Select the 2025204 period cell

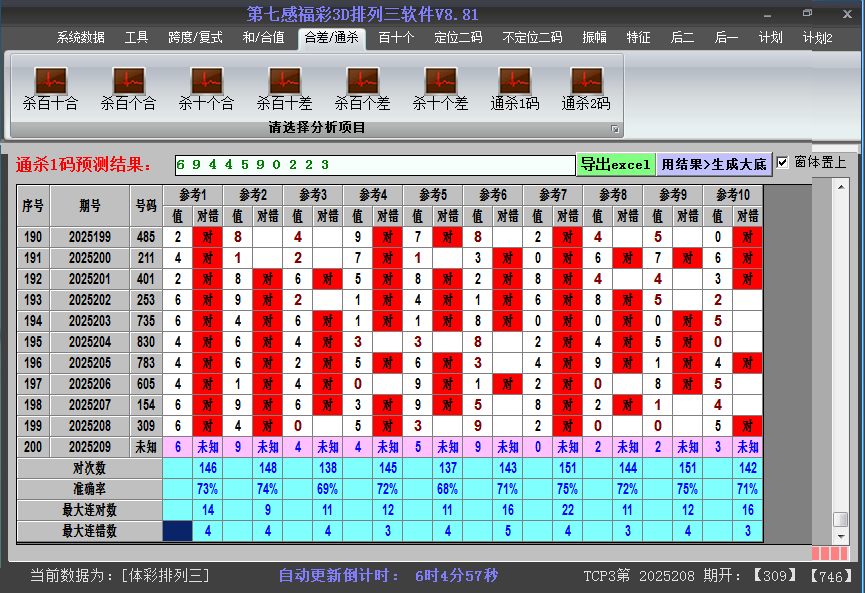90,342
